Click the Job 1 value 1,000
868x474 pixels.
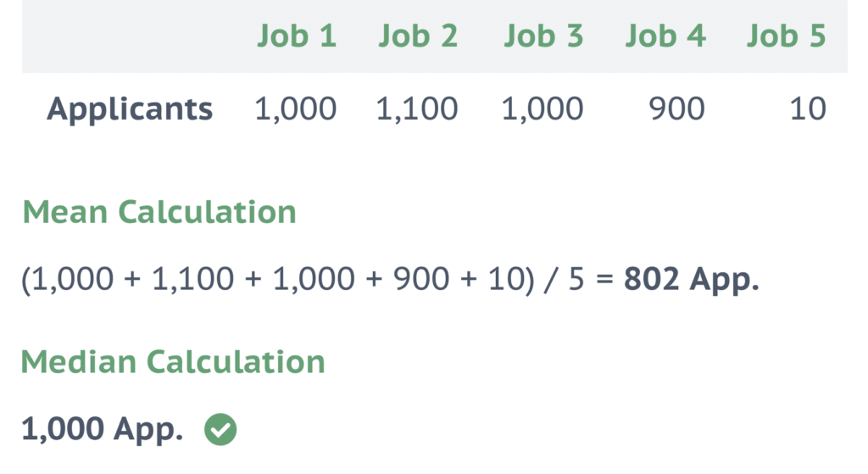[x=296, y=109]
